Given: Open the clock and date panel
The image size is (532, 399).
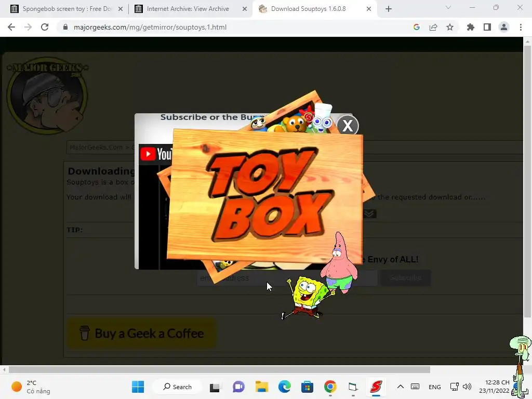Looking at the screenshot, I should coord(495,387).
